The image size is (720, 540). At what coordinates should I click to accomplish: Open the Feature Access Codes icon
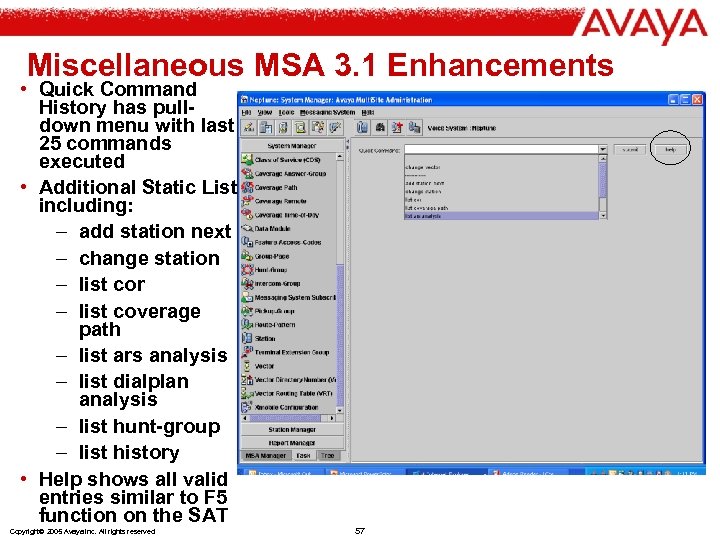click(248, 242)
